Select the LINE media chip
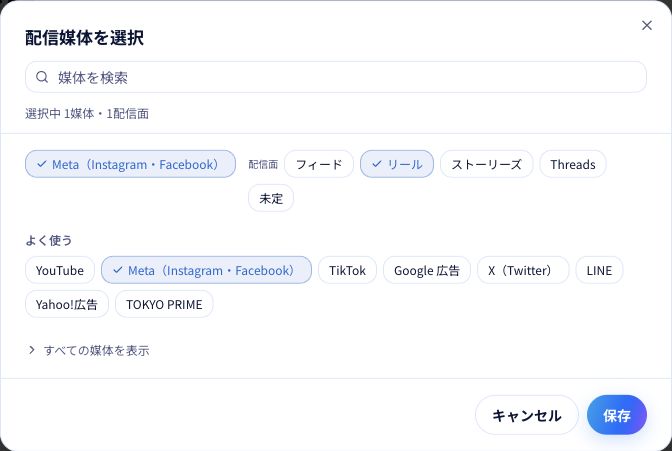The width and height of the screenshot is (672, 451). coord(599,270)
